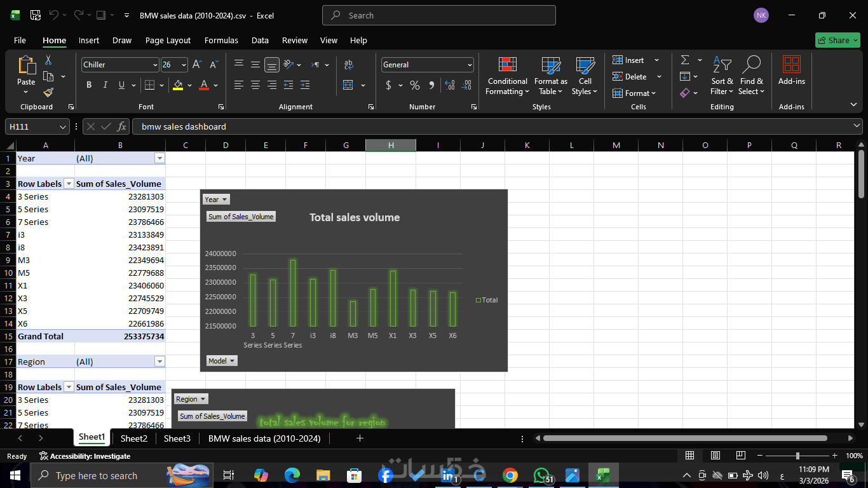Apply the cell borders icon
Image resolution: width=868 pixels, height=488 pixels.
[149, 85]
